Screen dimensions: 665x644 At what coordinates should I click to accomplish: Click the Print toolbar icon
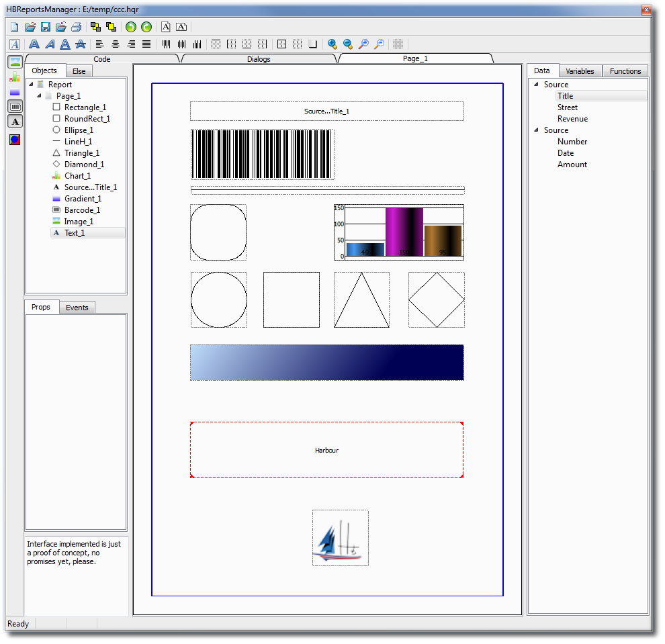point(77,27)
